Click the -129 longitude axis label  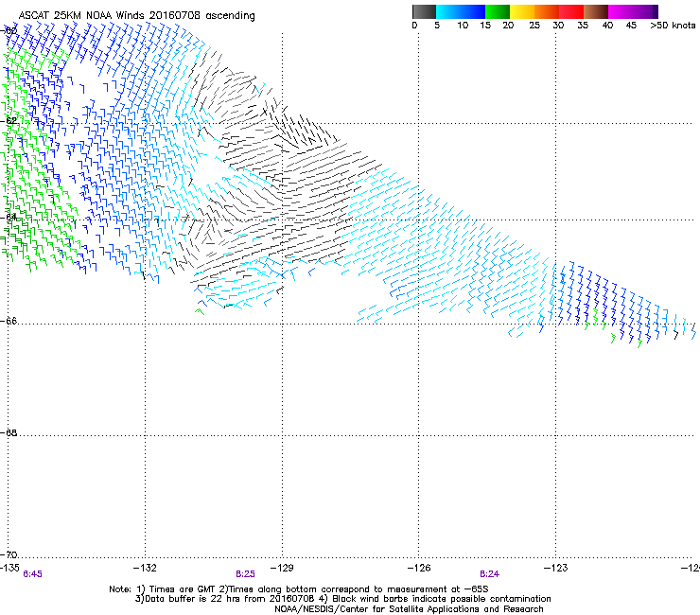pyautogui.click(x=282, y=568)
